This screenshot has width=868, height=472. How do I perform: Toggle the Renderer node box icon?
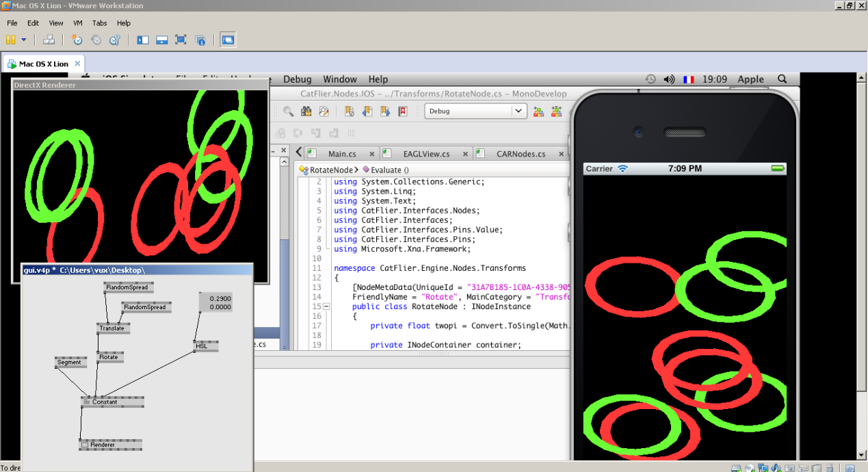click(85, 445)
